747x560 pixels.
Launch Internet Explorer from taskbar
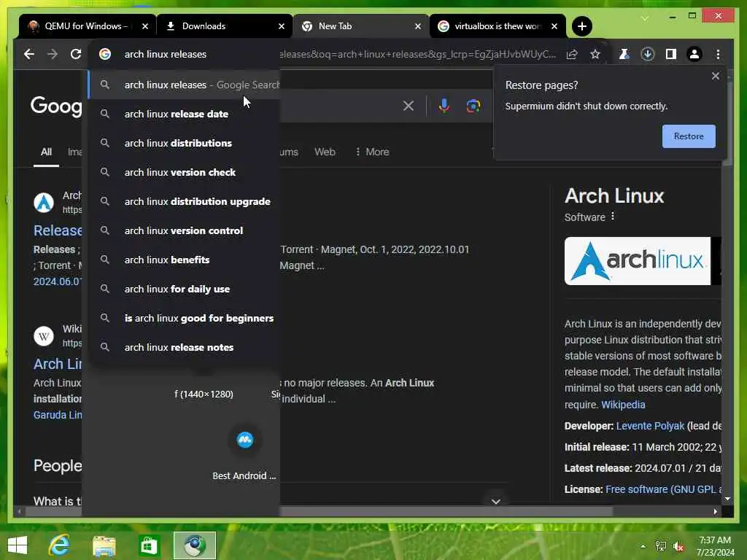(59, 545)
